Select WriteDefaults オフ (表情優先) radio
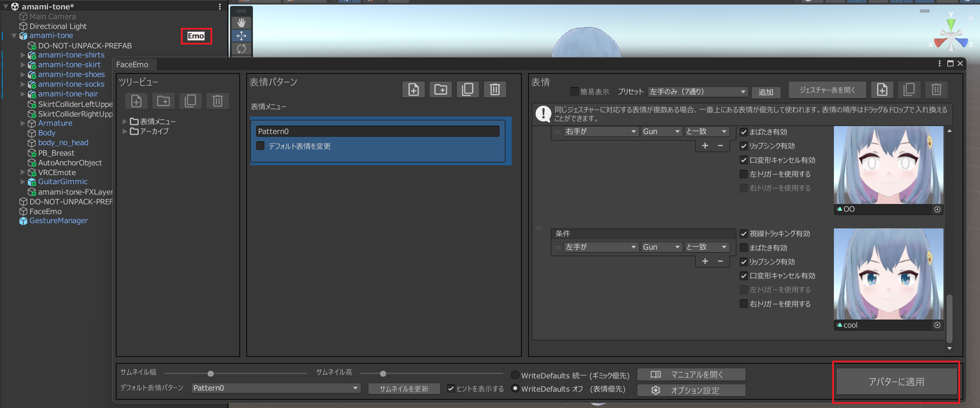 (515, 389)
